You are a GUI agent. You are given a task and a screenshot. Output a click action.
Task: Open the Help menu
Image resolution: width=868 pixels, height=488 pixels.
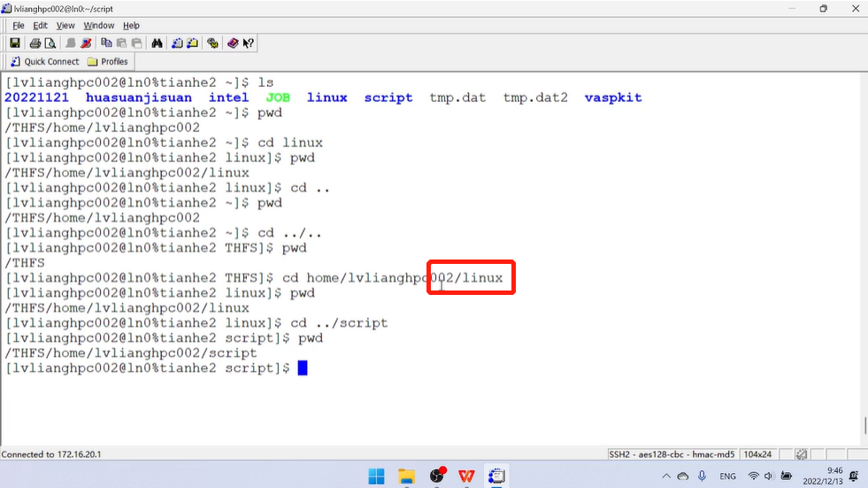[131, 26]
